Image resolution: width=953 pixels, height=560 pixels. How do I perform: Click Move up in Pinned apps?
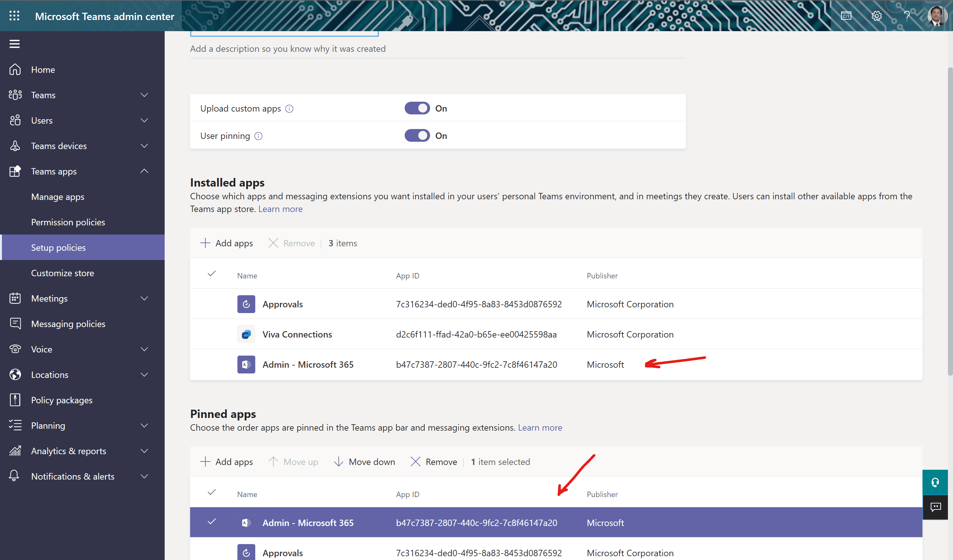pyautogui.click(x=293, y=461)
